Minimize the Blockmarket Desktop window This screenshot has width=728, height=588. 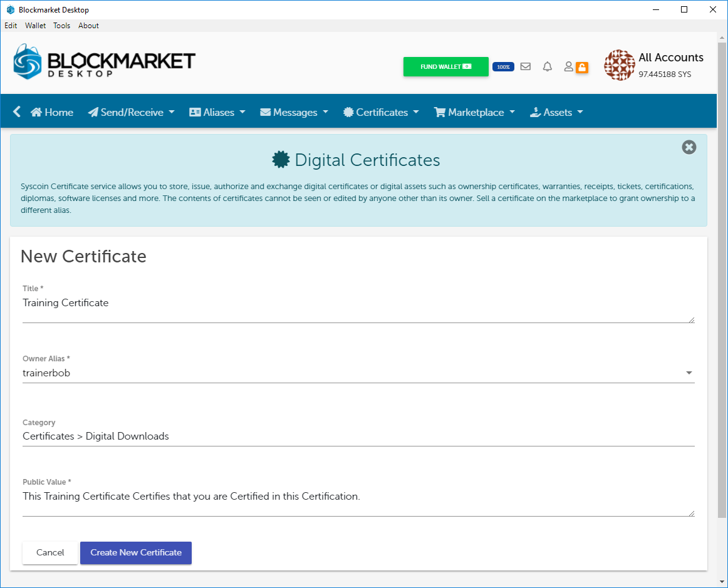[656, 9]
